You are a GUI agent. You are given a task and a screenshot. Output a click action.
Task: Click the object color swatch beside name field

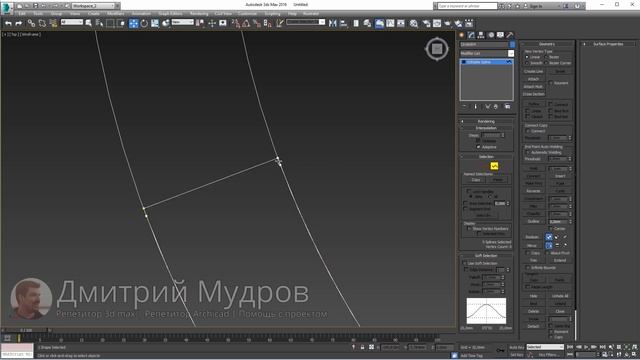pos(512,44)
